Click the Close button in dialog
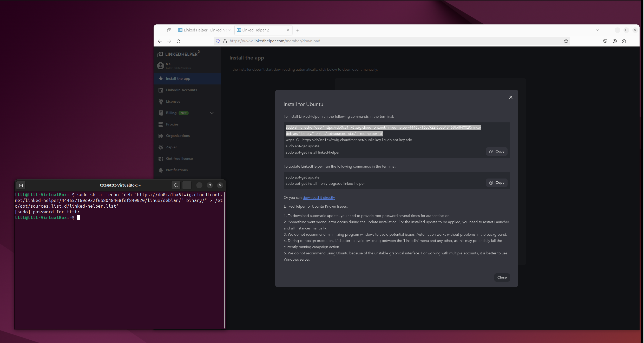Viewport: 644px width, 343px height. pyautogui.click(x=502, y=277)
